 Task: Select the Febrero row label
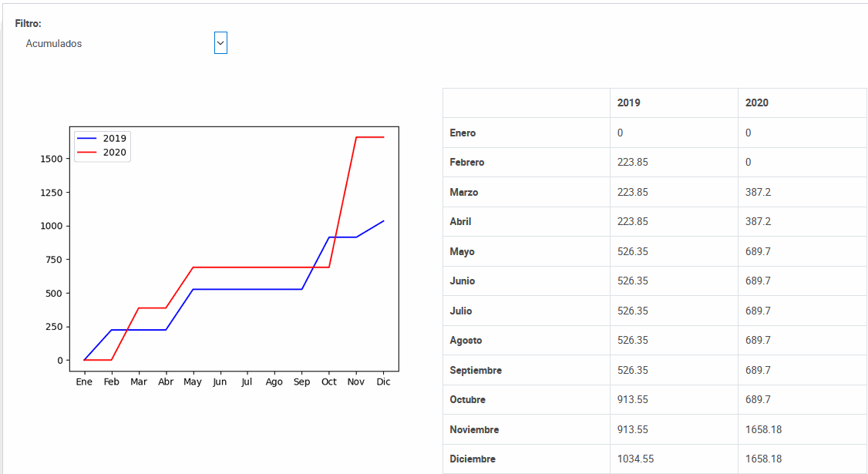[466, 163]
